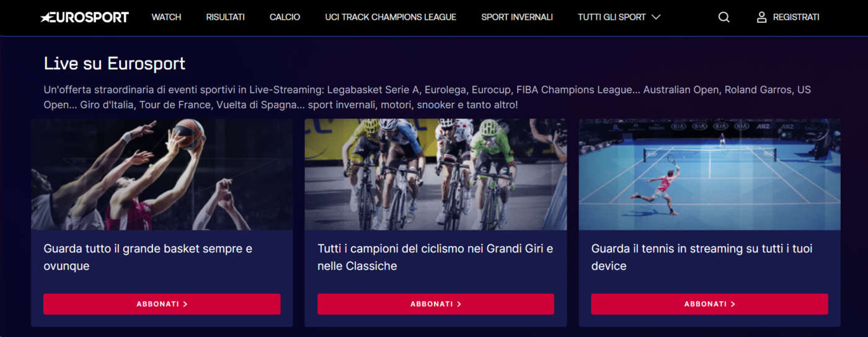Click the basket card headline text

pos(148,257)
